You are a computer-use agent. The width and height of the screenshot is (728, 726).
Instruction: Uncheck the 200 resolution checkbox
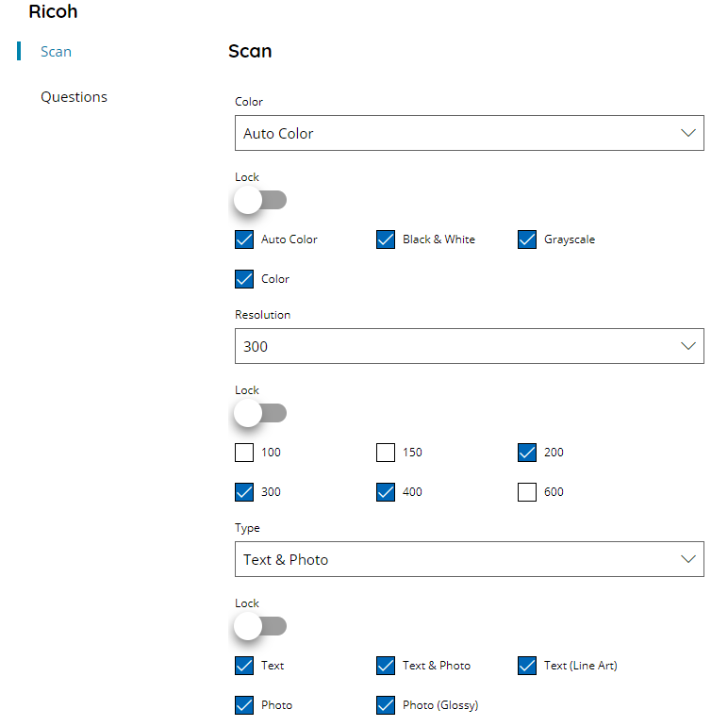click(527, 453)
